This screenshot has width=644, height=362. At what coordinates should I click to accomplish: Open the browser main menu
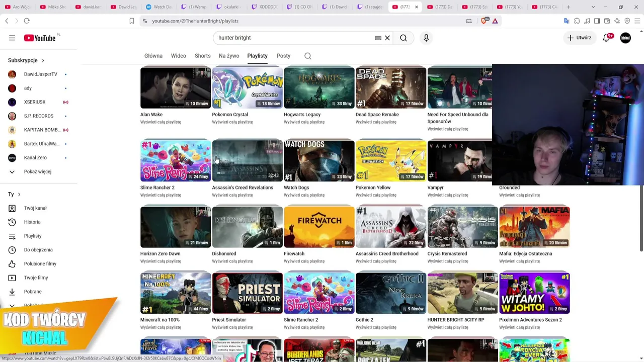tap(637, 21)
